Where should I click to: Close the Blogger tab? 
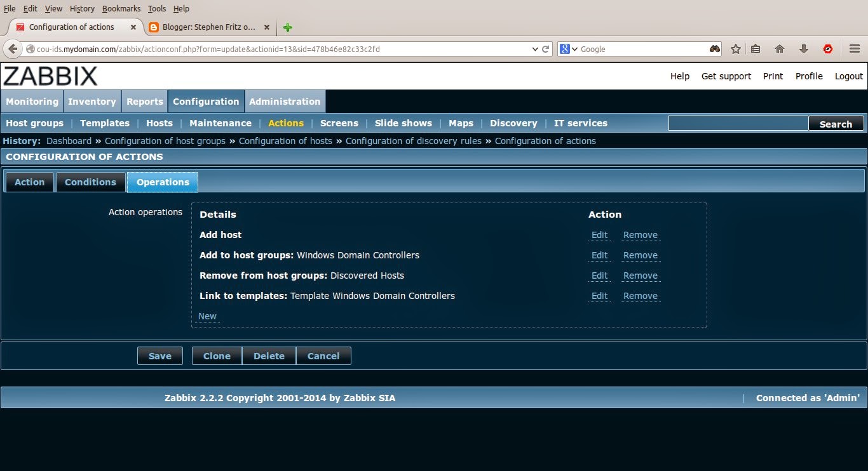pos(266,27)
